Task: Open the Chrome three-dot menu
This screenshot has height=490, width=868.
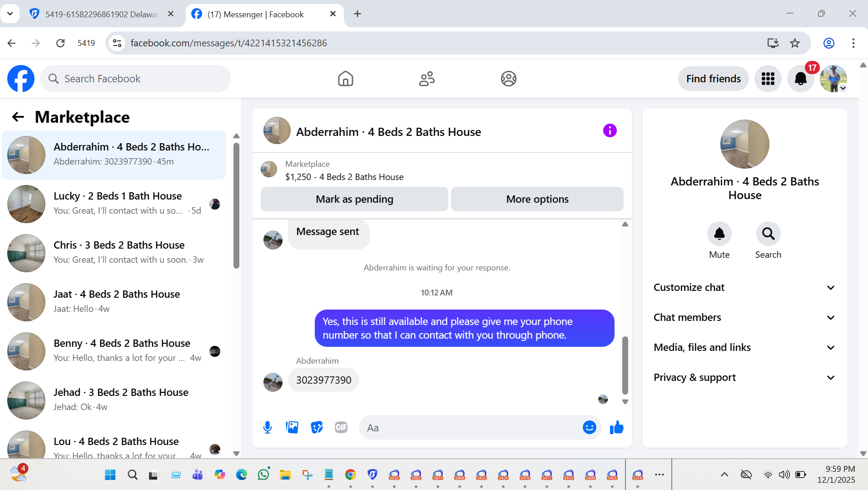Action: click(x=853, y=43)
